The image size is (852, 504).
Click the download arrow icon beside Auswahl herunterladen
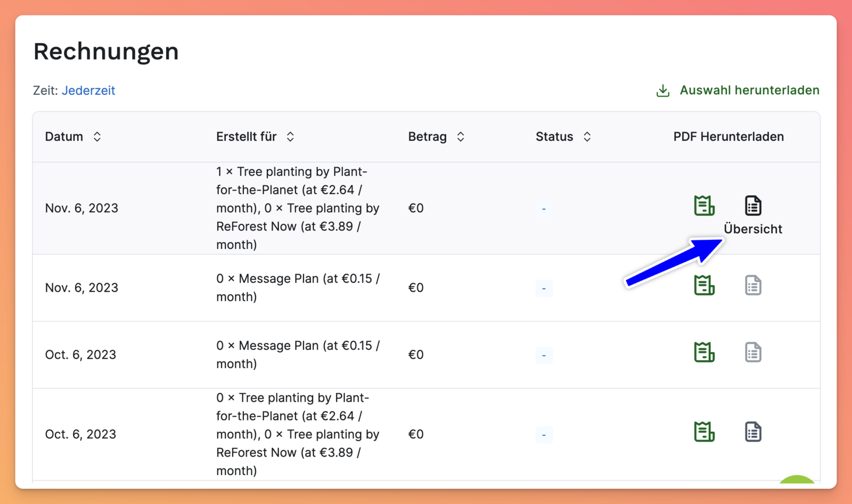click(662, 90)
